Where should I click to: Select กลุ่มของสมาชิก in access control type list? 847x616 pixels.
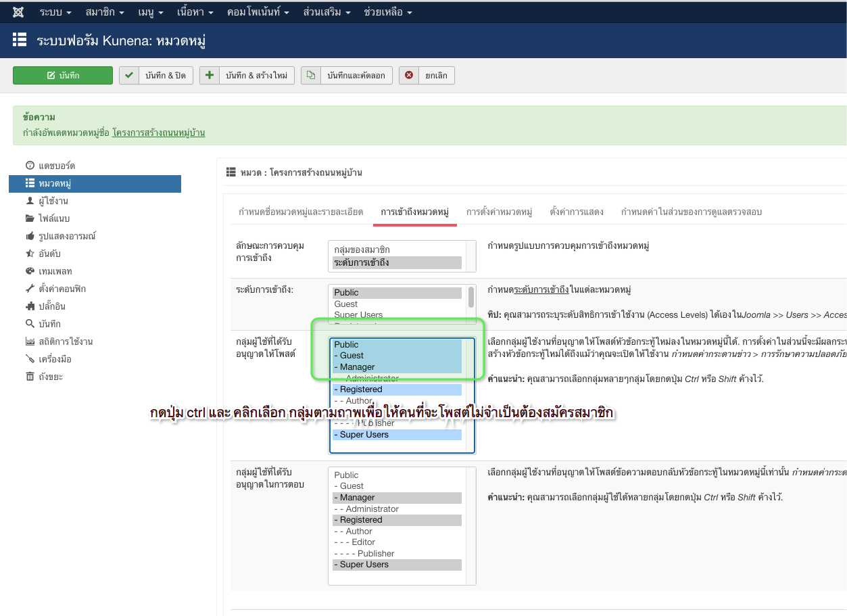point(362,250)
